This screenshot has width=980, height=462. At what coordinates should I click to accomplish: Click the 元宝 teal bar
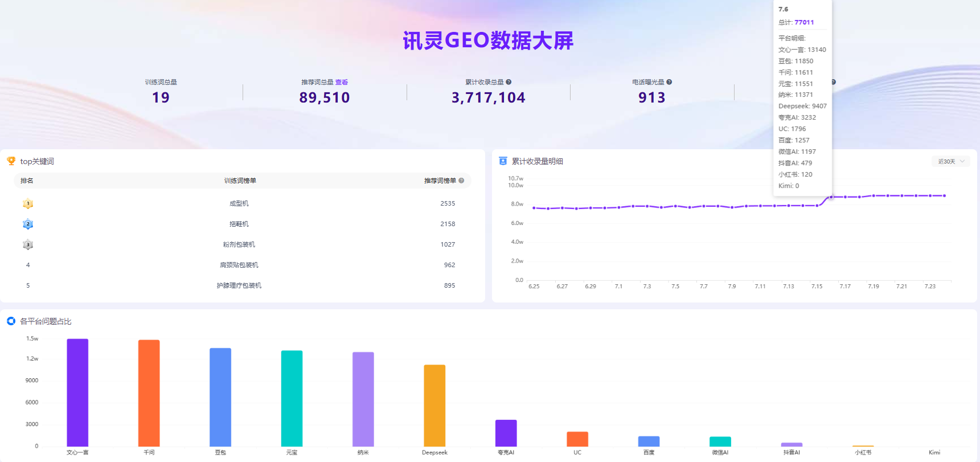tap(292, 398)
